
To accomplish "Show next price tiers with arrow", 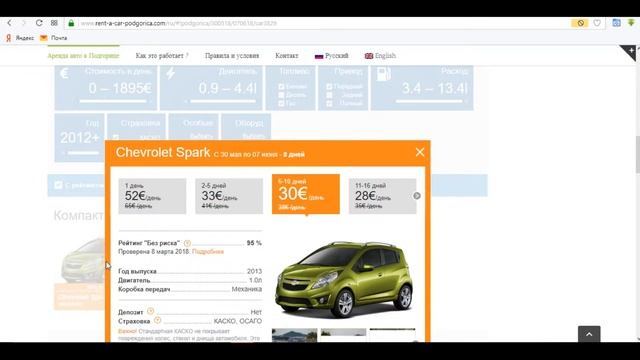I will pos(417,196).
